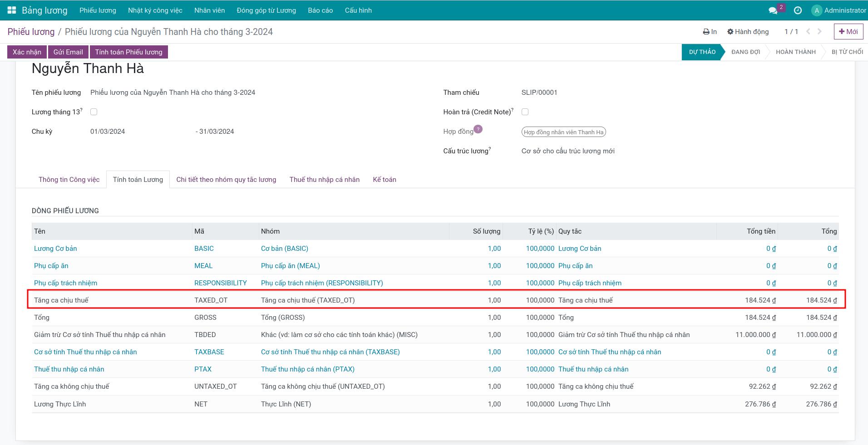Open the Phụ cấp ăn (MEAL) group link

[291, 266]
